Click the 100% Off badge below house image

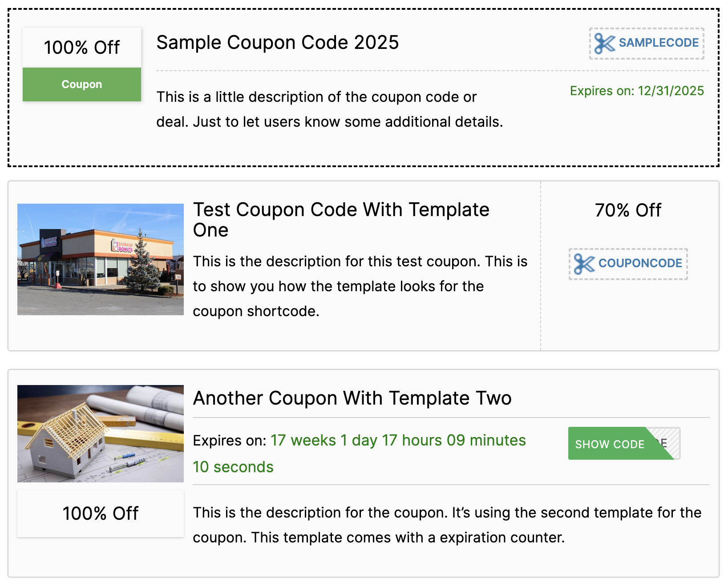101,514
